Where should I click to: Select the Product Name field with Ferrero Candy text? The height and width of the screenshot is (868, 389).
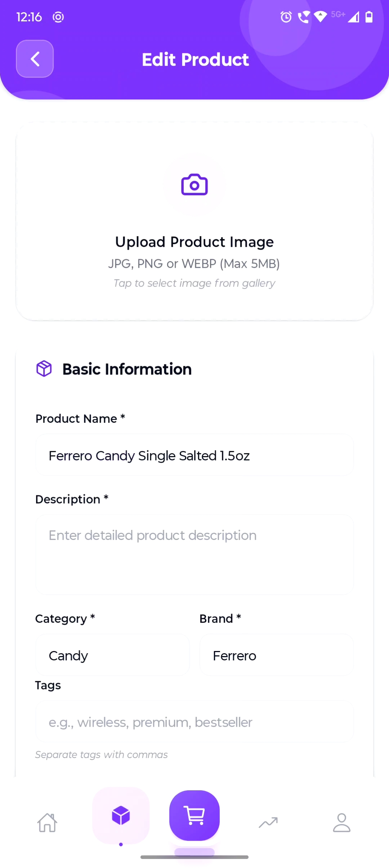194,455
